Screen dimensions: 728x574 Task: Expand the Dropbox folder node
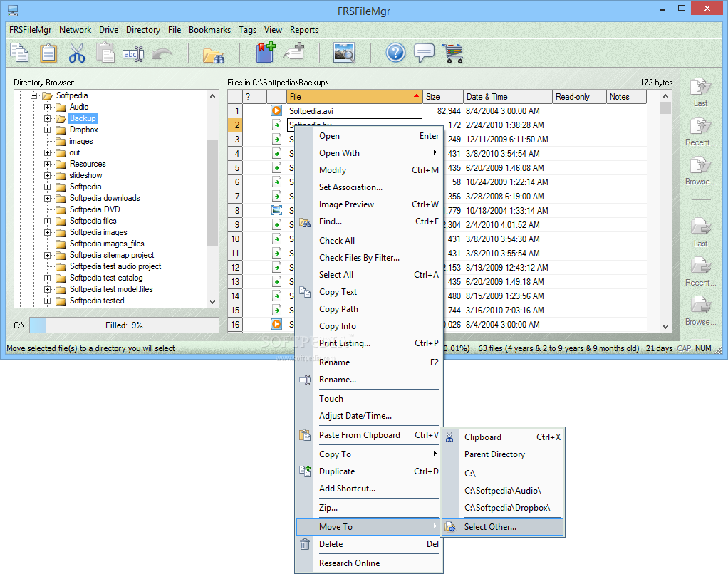[47, 130]
